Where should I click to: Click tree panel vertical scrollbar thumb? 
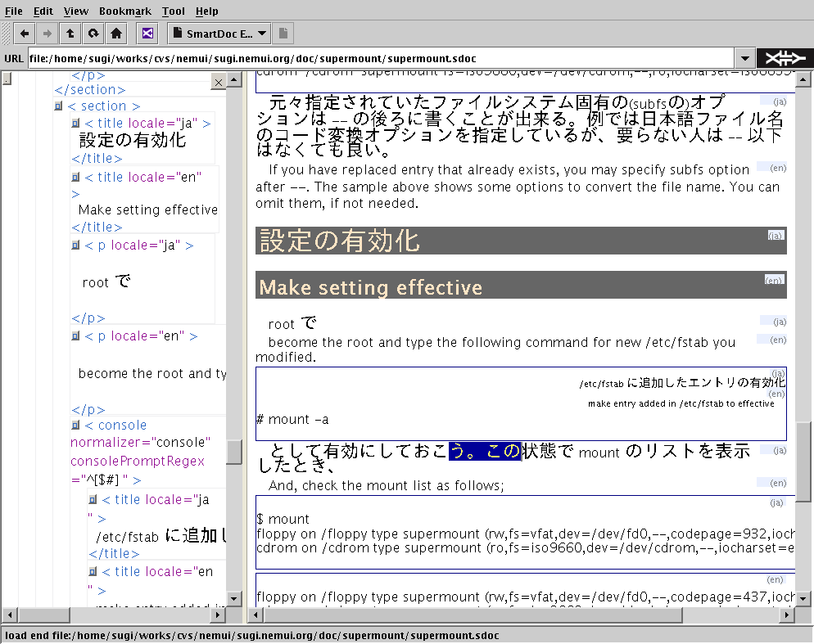233,452
